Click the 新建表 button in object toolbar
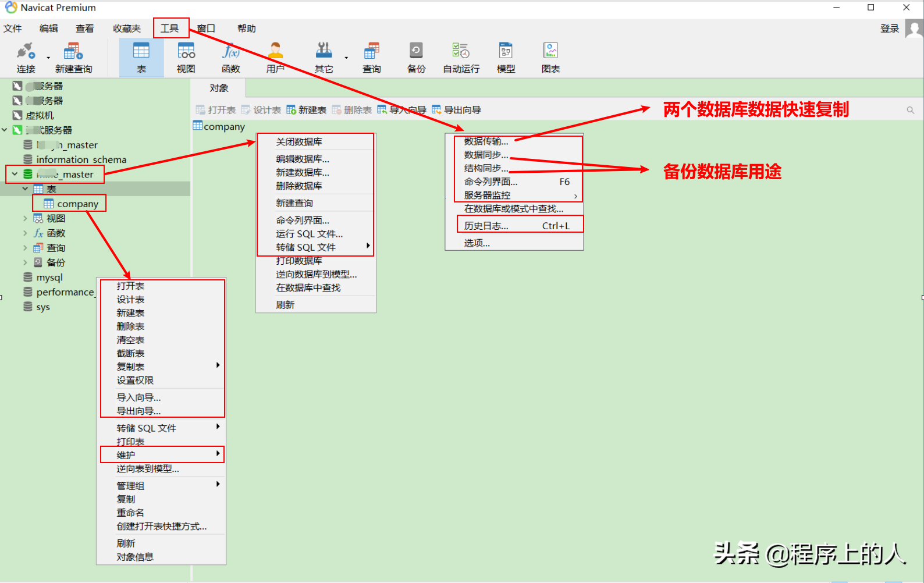Screen dimensions: 924x583 click(x=307, y=110)
